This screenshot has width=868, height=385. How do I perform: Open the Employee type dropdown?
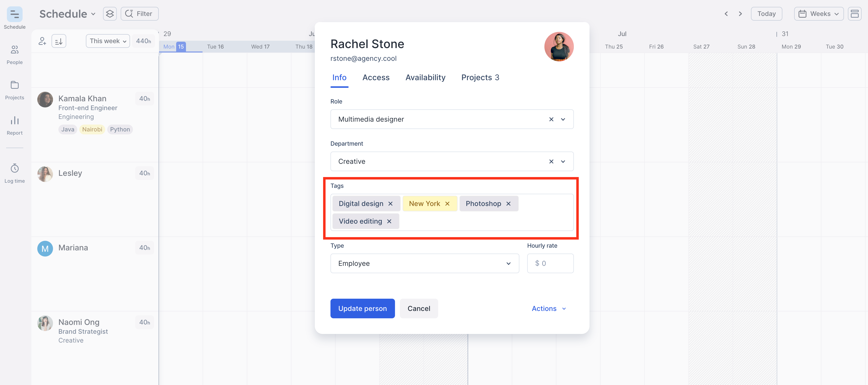[x=424, y=263]
